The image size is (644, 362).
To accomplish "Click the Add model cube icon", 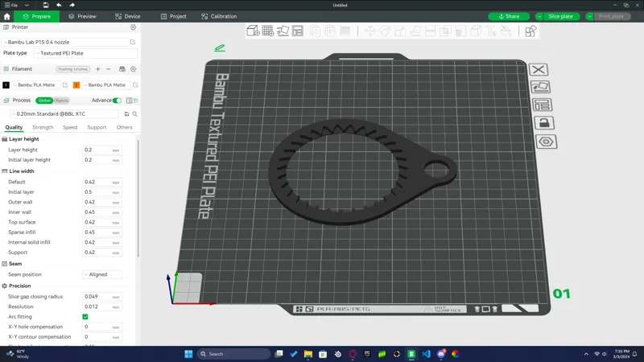I will pos(253,31).
